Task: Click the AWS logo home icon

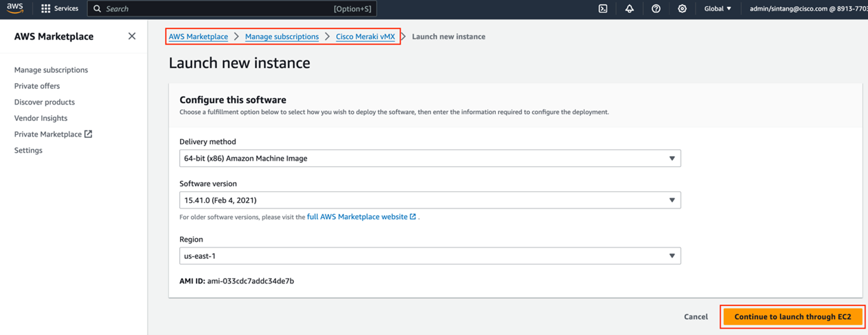Action: tap(15, 8)
